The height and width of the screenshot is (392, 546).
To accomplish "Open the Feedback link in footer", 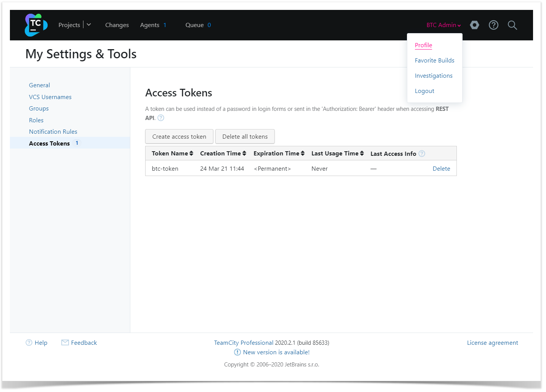I will pyautogui.click(x=84, y=342).
